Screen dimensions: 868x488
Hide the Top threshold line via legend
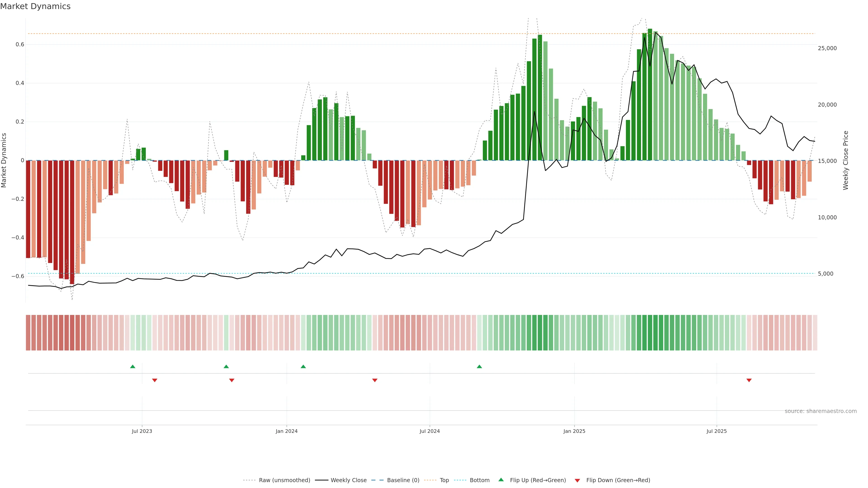(444, 480)
